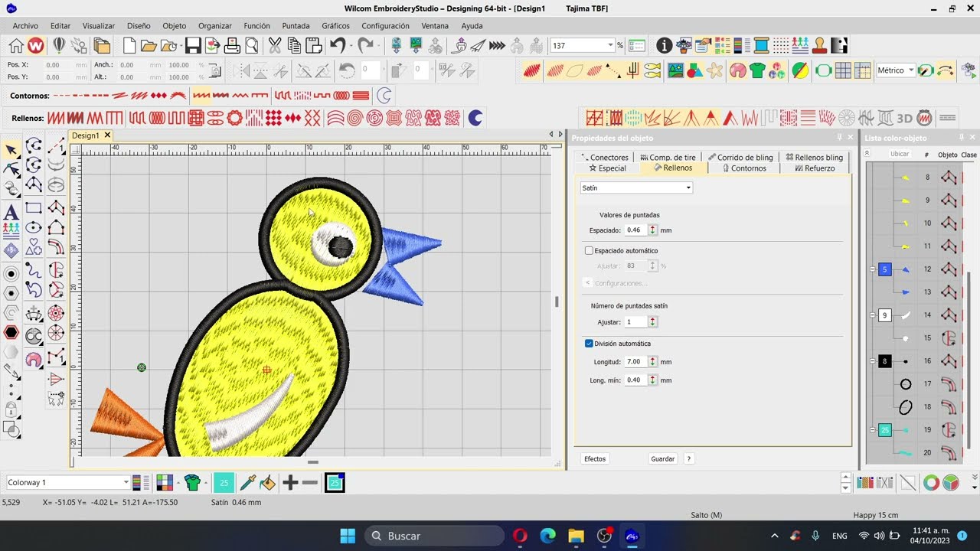Click the crescent moon fill icon in Rellenos row
980x551 pixels.
(x=475, y=118)
